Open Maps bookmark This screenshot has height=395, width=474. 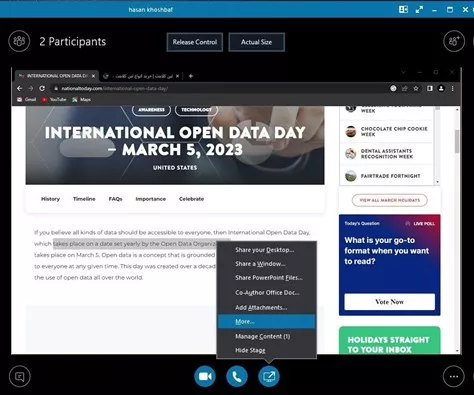pyautogui.click(x=81, y=99)
